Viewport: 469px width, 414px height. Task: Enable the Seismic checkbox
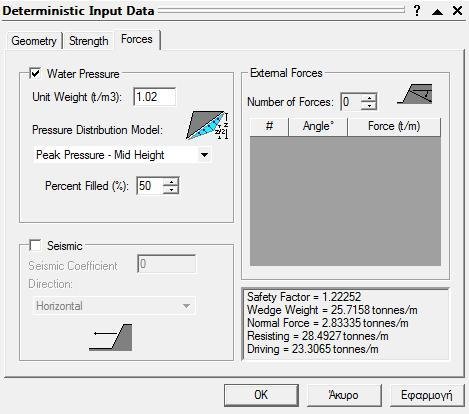pos(35,245)
